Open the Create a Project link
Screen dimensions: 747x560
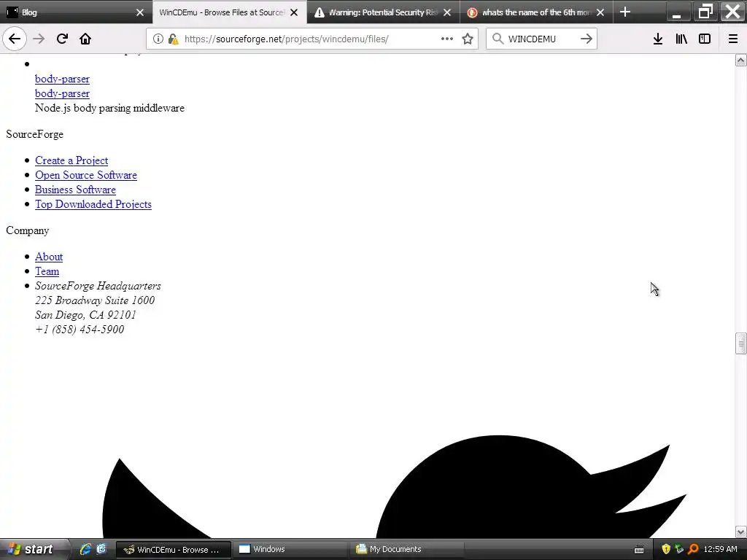[x=71, y=160]
